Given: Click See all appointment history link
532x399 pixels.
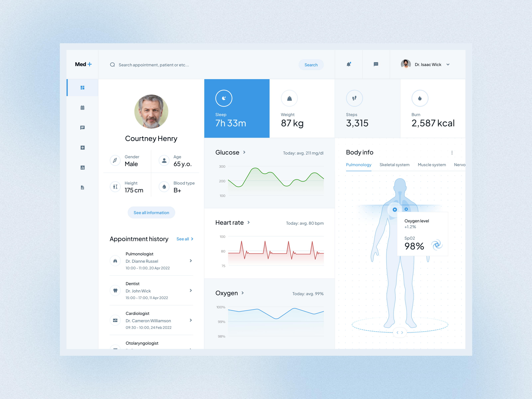Looking at the screenshot, I should pyautogui.click(x=185, y=239).
